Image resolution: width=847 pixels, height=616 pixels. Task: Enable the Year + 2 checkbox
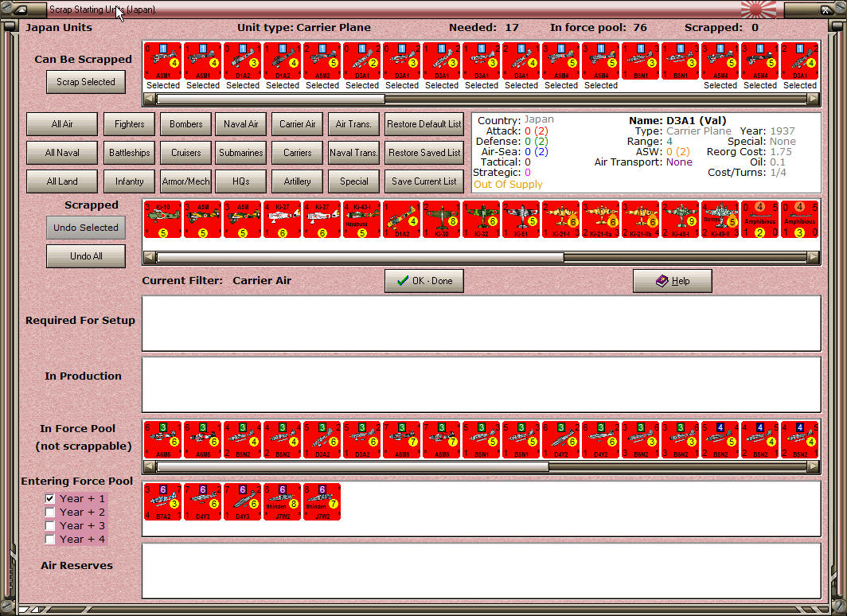coord(49,512)
